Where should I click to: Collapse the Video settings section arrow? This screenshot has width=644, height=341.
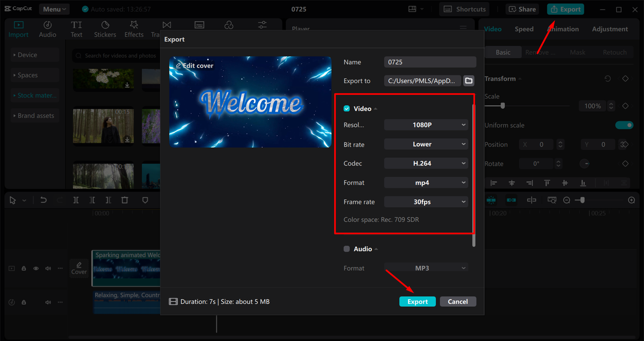click(376, 109)
